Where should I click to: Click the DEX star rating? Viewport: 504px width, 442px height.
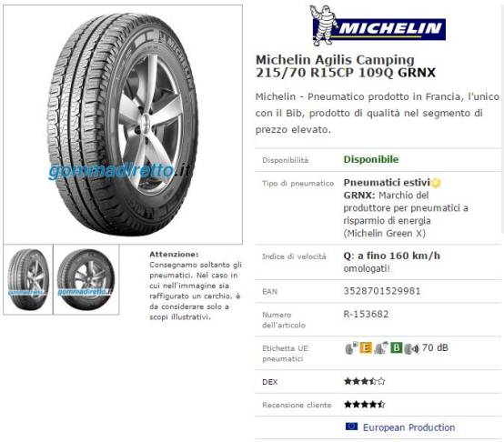point(365,381)
